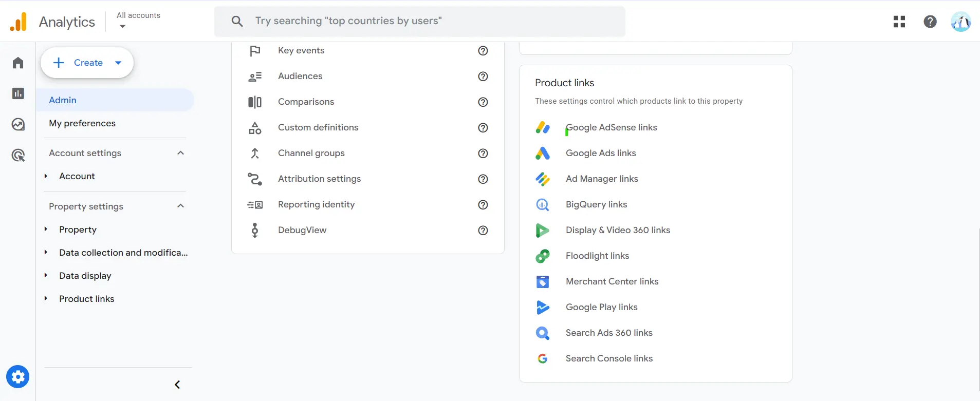This screenshot has width=980, height=401.
Task: Expand the Data display item
Action: [x=46, y=275]
